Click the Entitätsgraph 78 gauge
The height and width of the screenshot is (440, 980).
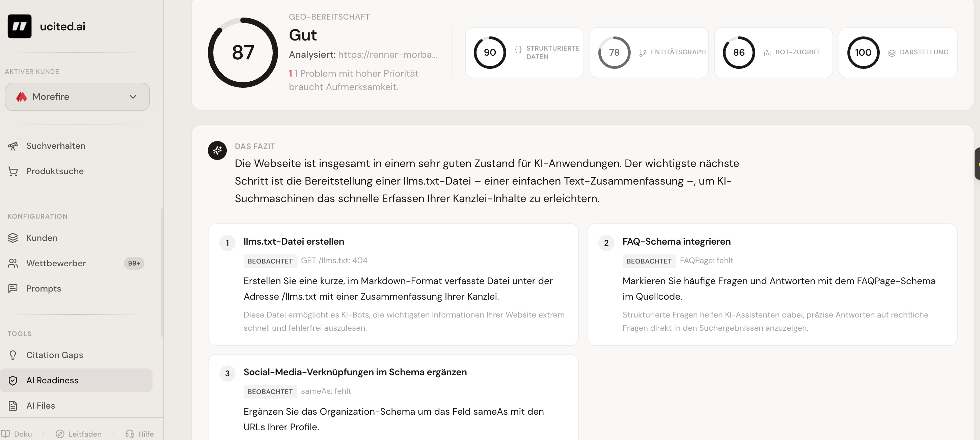tap(614, 53)
